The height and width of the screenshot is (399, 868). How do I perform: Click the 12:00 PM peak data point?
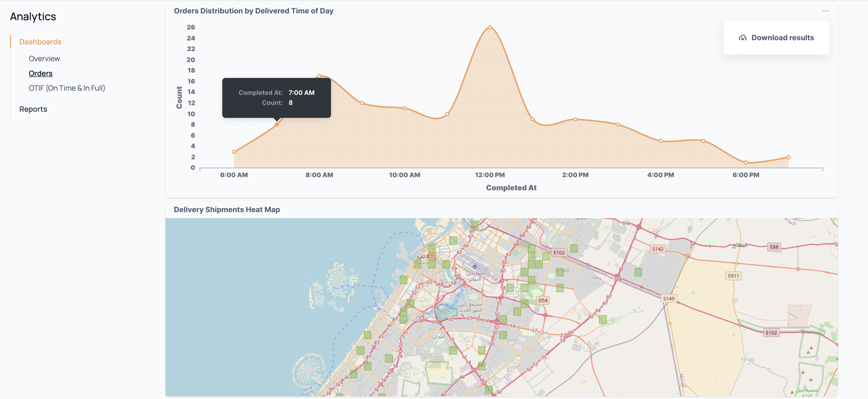click(490, 27)
